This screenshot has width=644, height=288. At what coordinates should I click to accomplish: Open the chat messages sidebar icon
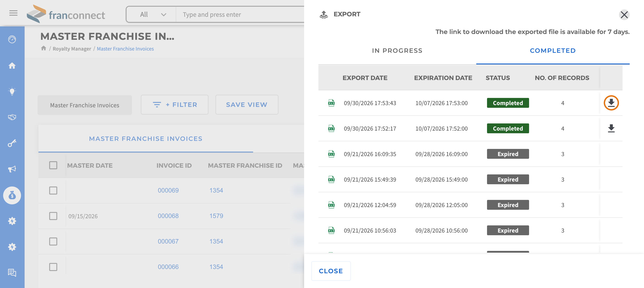(x=12, y=273)
